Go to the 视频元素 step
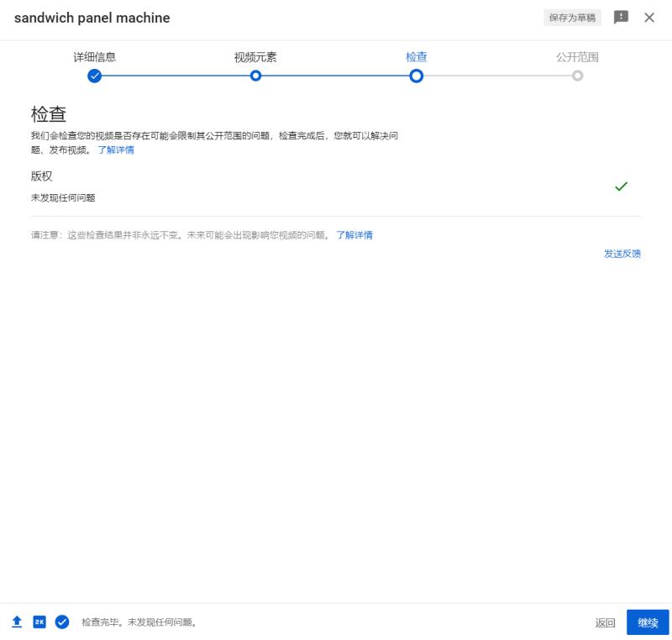Image resolution: width=672 pixels, height=640 pixels. [x=255, y=57]
